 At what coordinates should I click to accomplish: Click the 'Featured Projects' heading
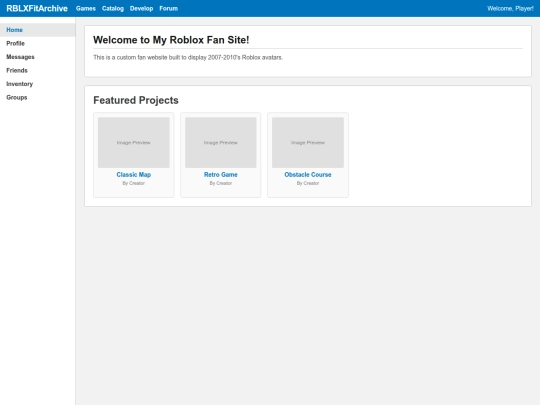tap(136, 100)
